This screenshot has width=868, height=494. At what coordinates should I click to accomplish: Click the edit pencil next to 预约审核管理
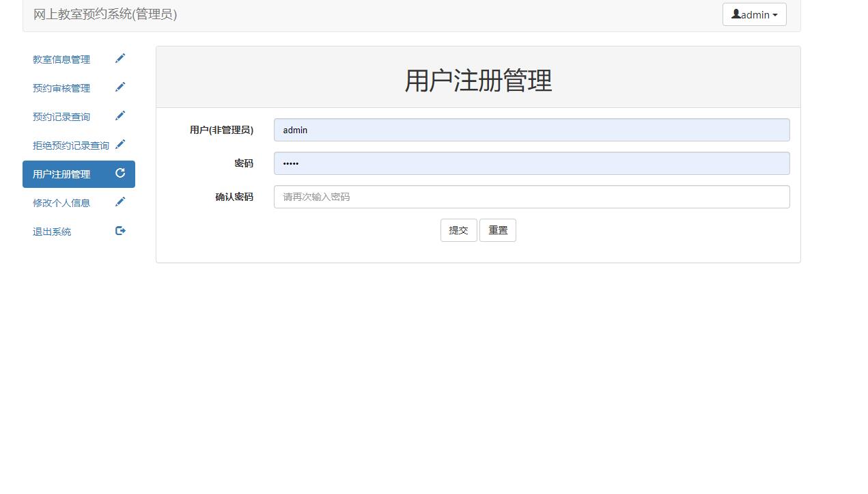[x=120, y=87]
